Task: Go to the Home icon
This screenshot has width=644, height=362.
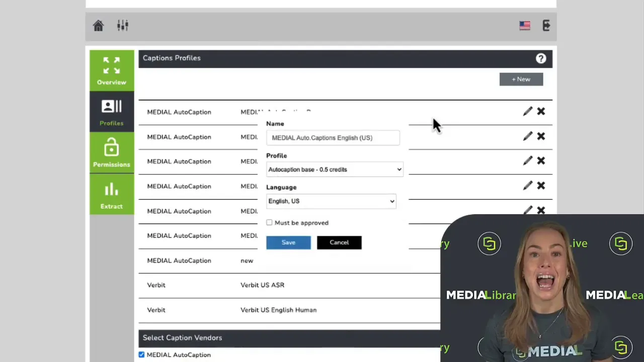Action: (x=98, y=26)
